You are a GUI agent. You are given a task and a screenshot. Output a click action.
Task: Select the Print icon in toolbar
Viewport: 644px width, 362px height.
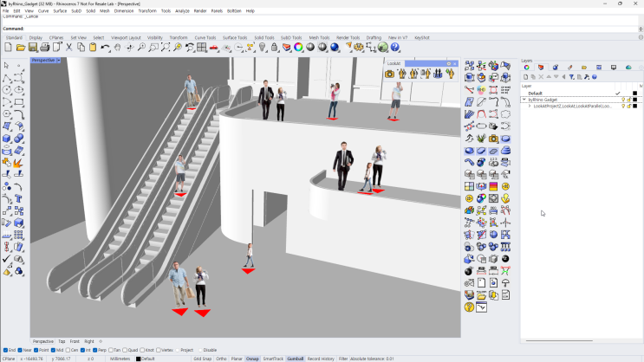pos(44,48)
